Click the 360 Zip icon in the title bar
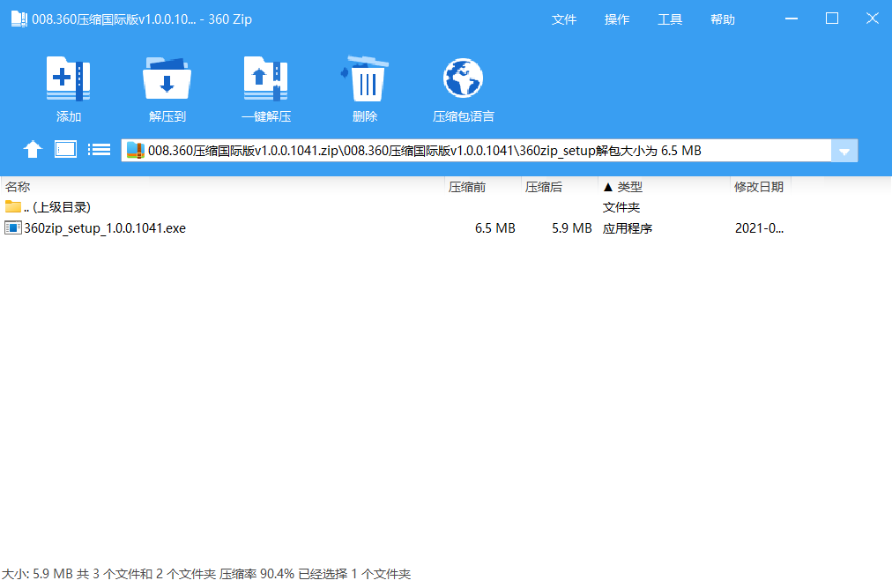The image size is (892, 588). point(18,18)
